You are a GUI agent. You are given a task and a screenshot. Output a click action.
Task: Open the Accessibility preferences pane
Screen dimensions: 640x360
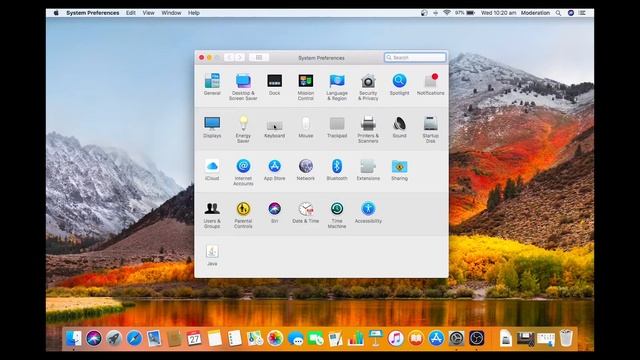pos(368,212)
